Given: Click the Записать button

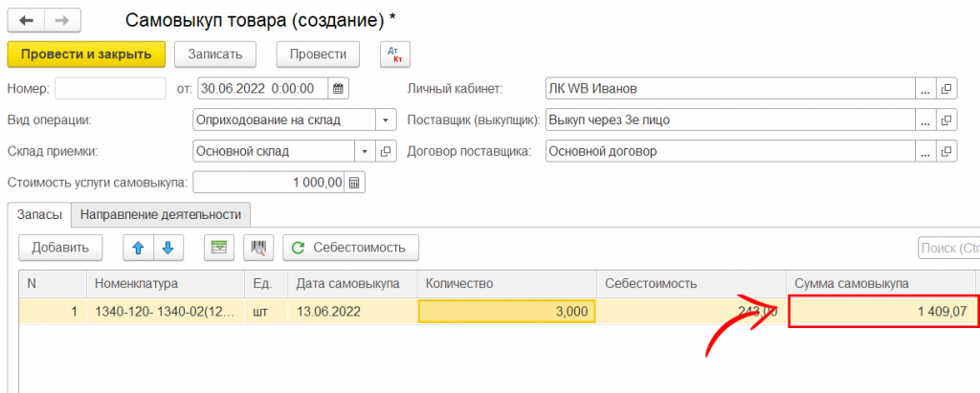Looking at the screenshot, I should 221,55.
